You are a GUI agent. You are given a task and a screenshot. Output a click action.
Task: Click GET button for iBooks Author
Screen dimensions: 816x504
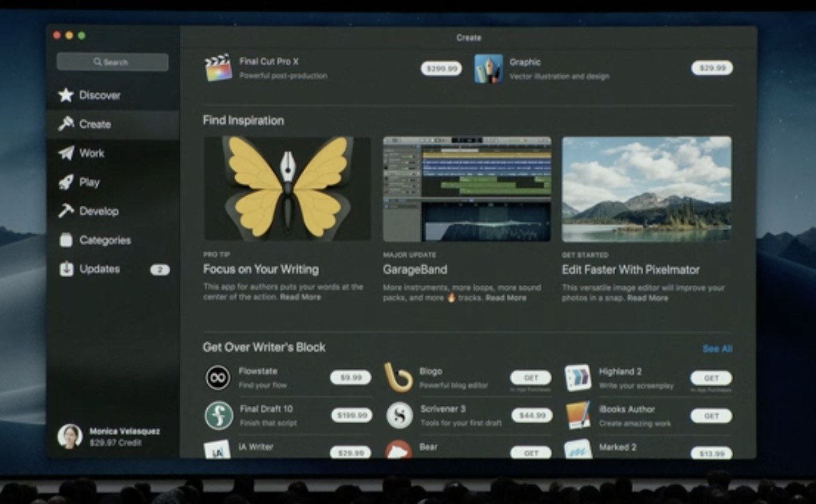711,415
